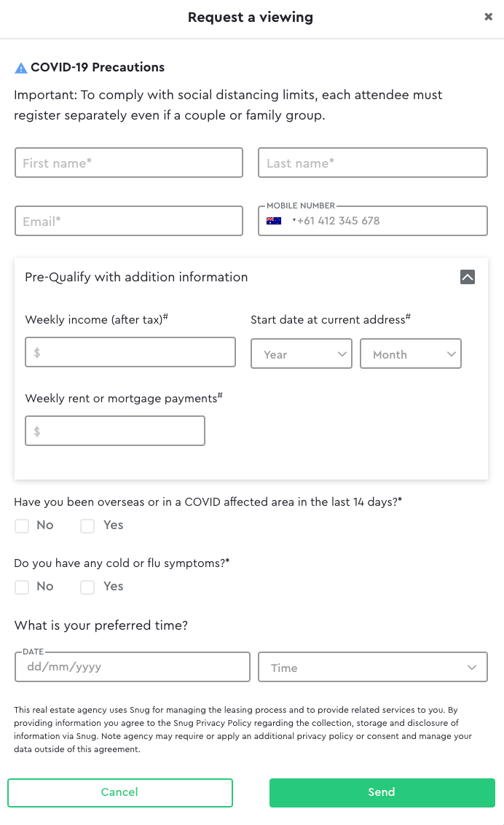This screenshot has height=825, width=504.
Task: Expand the preferred Time dropdown
Action: click(372, 668)
